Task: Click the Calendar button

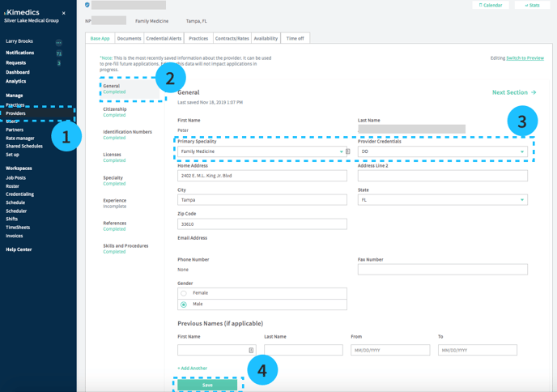Action: click(491, 5)
